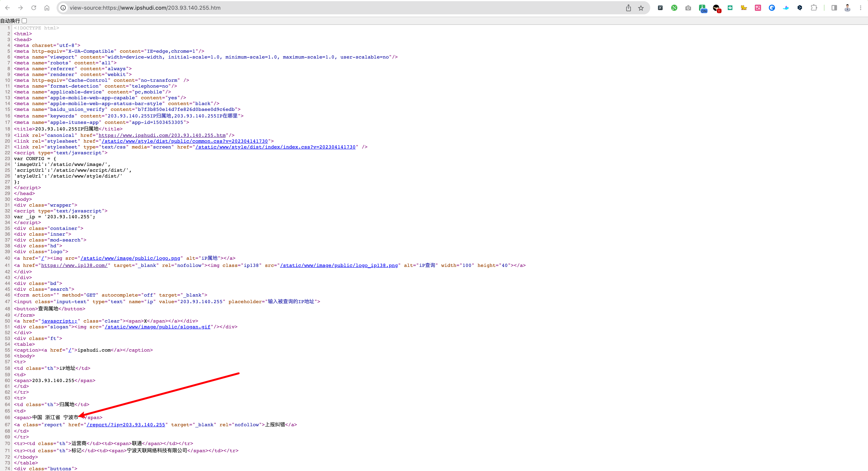Viewport: 868px width, 471px height.
Task: Reload the view-source page
Action: point(34,8)
